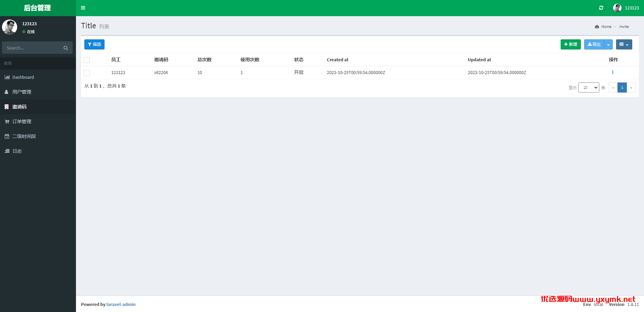Open Dashboard in the sidebar
Viewport: 644px width, 312px height.
coord(38,77)
